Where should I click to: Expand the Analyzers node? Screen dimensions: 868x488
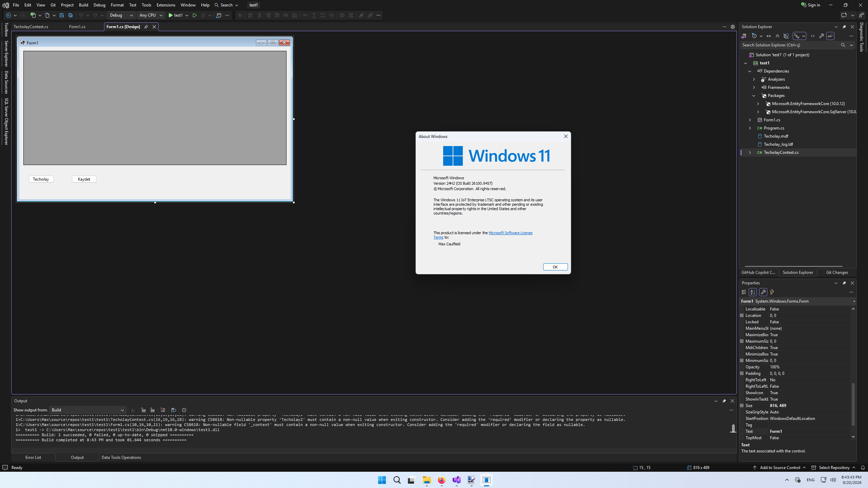click(x=754, y=79)
